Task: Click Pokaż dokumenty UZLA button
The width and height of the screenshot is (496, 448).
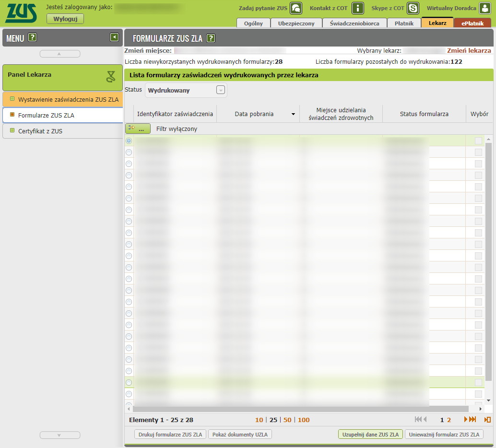Action: (x=240, y=435)
